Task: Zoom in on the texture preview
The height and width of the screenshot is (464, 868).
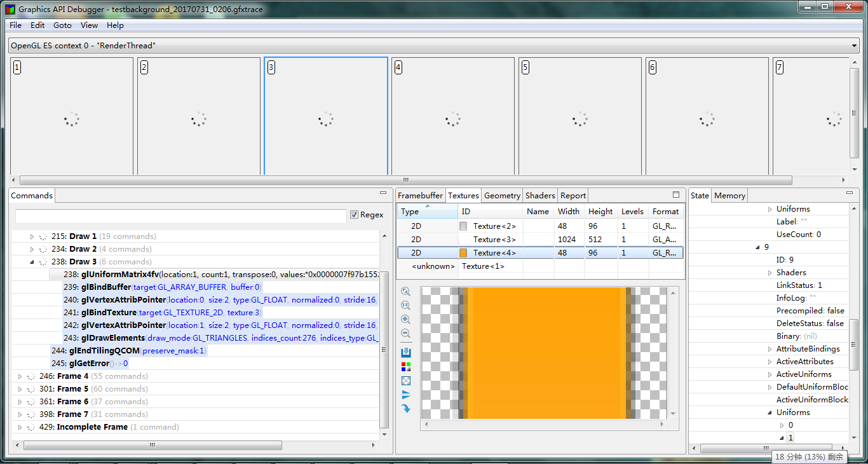Action: click(406, 319)
